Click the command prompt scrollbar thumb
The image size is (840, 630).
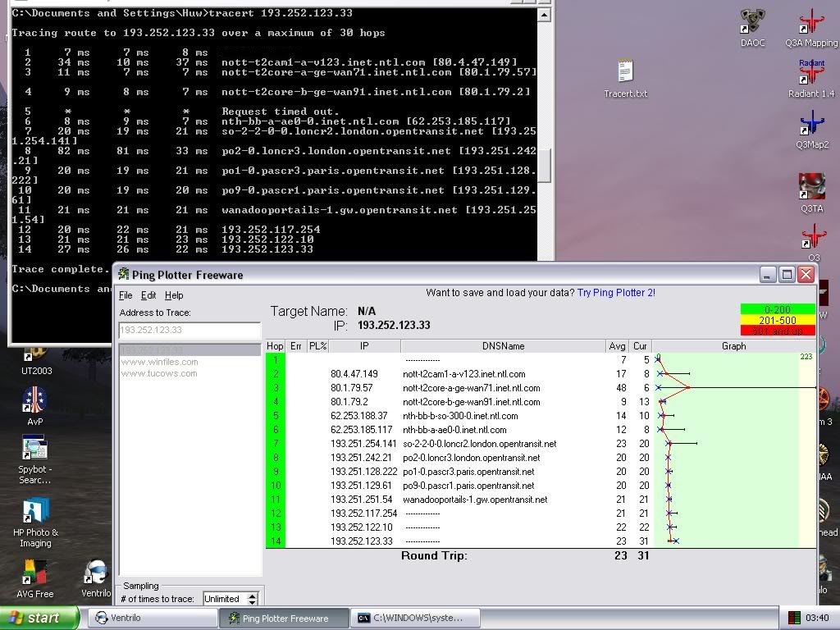click(544, 166)
